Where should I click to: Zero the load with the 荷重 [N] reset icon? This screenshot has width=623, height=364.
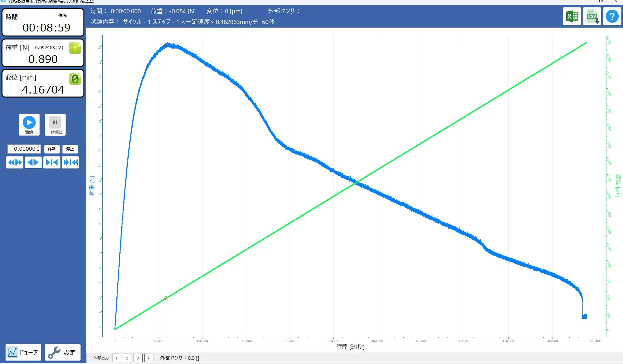(75, 48)
